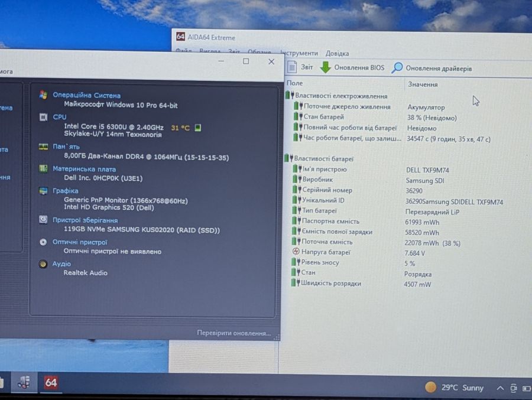The image size is (532, 400).
Task: Click the battery icon in system tray
Action: pos(527,388)
